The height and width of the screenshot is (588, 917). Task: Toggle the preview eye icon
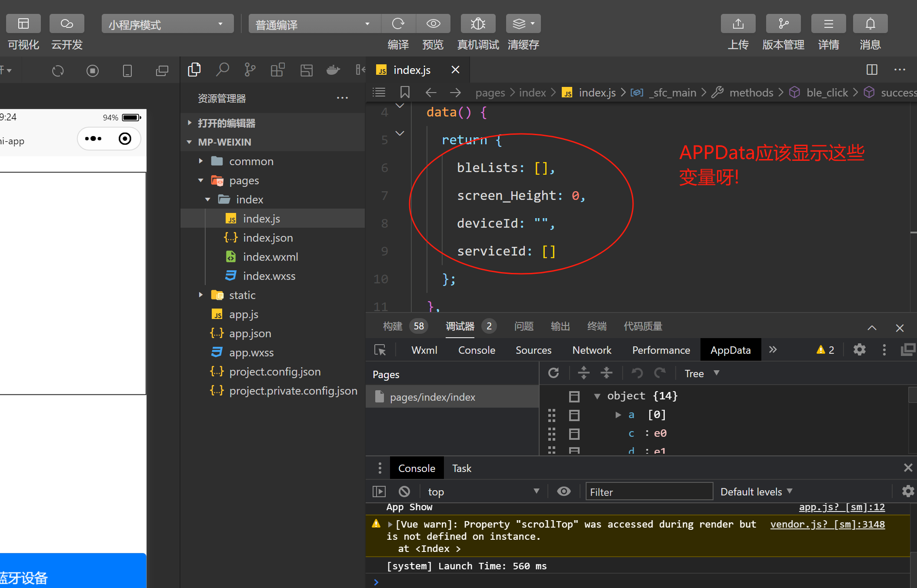pyautogui.click(x=433, y=23)
